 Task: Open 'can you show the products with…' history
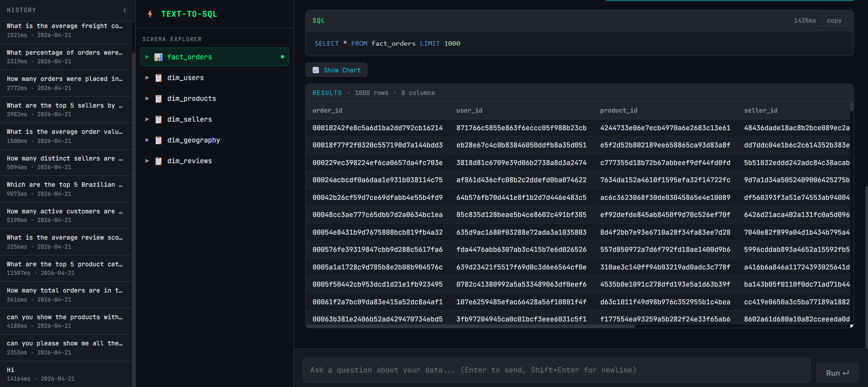coord(66,321)
